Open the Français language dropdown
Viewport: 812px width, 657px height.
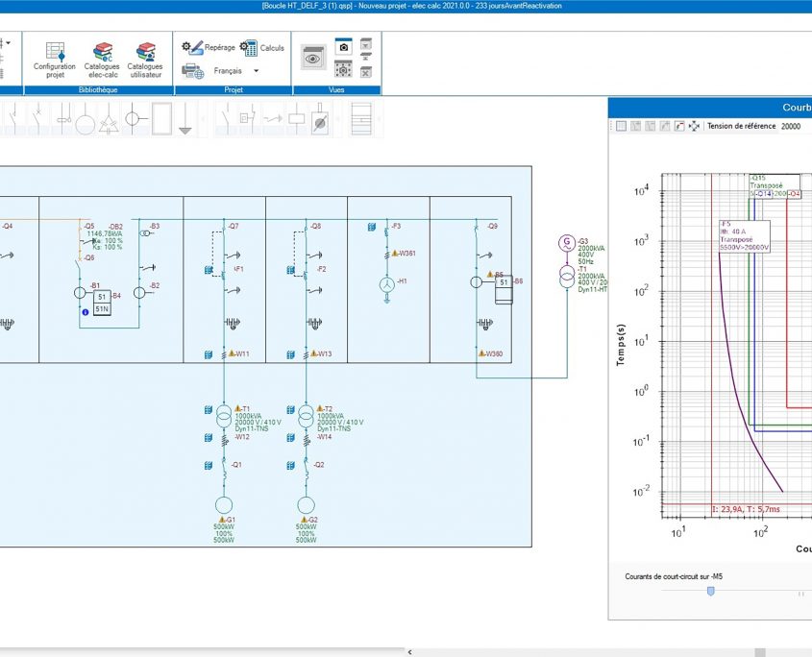(x=256, y=71)
